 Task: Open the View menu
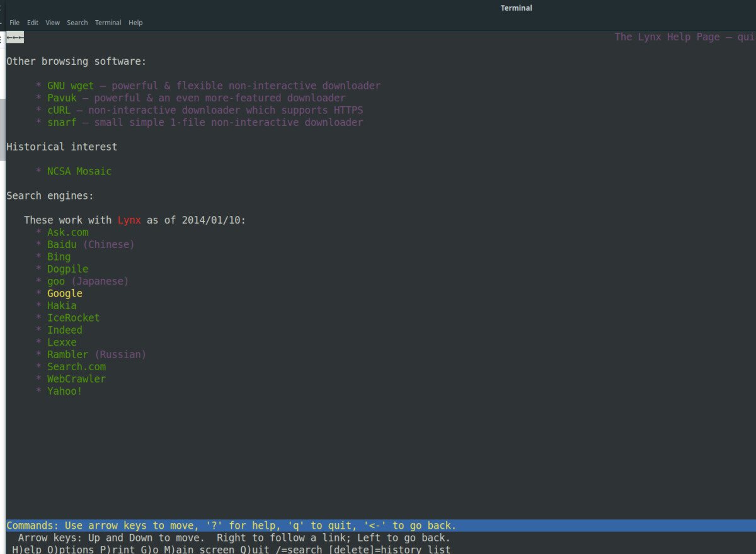pyautogui.click(x=53, y=23)
